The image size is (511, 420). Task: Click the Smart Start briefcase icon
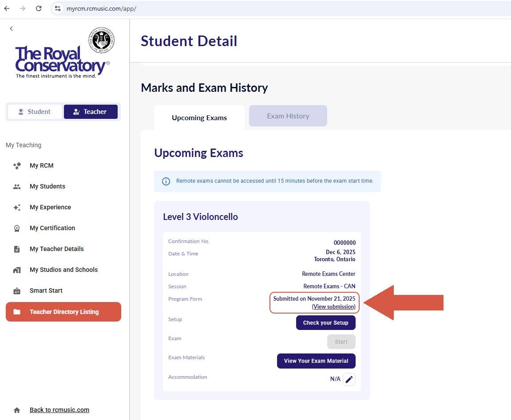coord(17,290)
